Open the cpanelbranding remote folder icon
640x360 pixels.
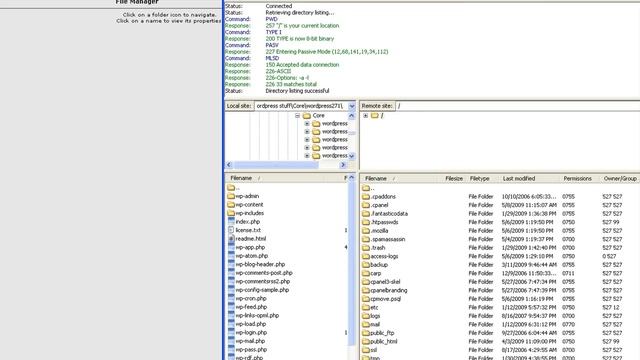pyautogui.click(x=366, y=290)
